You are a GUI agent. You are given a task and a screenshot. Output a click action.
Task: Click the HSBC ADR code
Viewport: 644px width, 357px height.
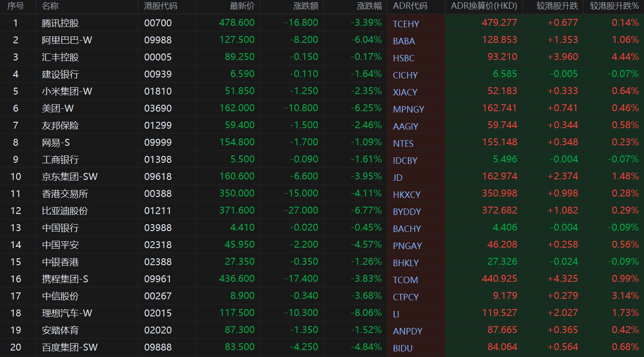point(404,58)
